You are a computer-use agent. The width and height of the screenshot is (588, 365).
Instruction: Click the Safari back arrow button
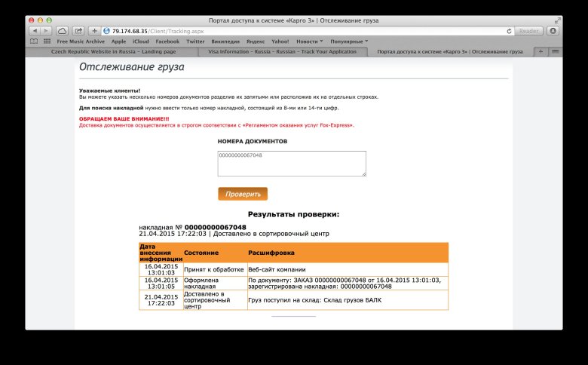[x=34, y=31]
